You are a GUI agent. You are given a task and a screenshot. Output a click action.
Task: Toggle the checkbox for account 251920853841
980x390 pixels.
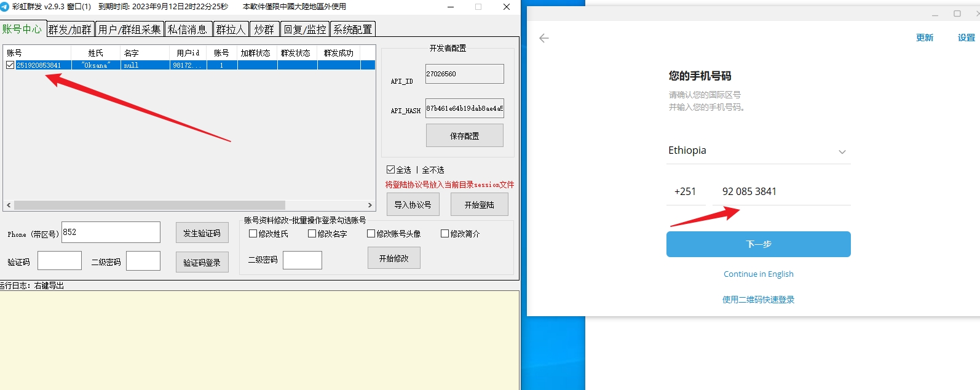coord(10,65)
